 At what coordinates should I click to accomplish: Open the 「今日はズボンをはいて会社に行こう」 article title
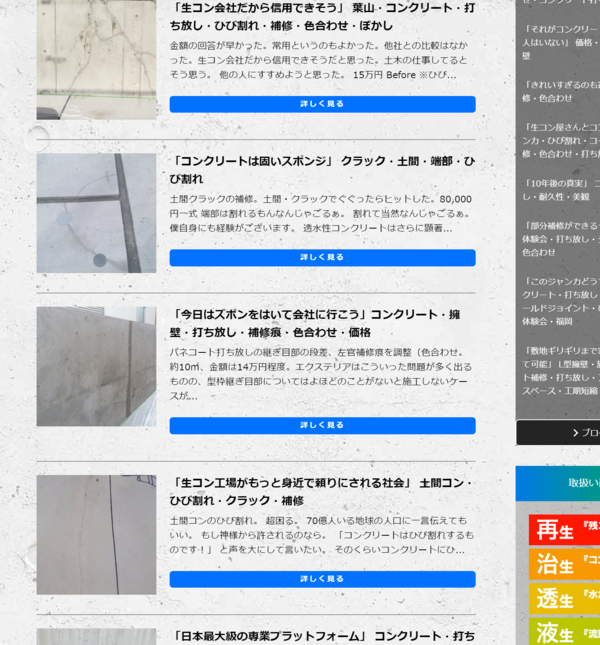(315, 323)
